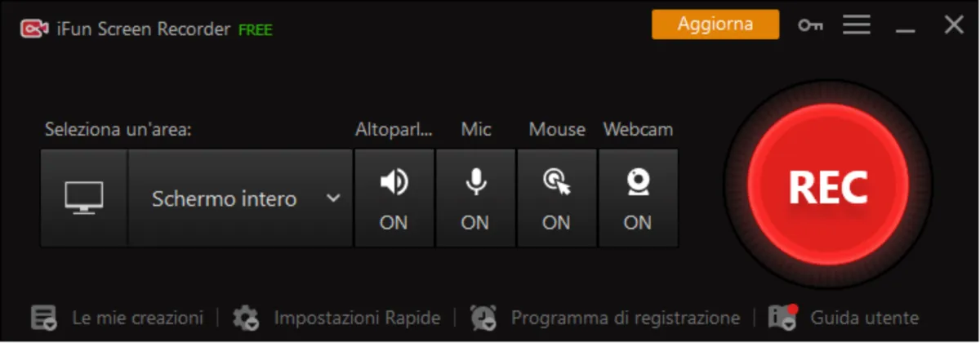Open the hamburger menu icon
Screen dimensions: 980x343
coord(857,25)
